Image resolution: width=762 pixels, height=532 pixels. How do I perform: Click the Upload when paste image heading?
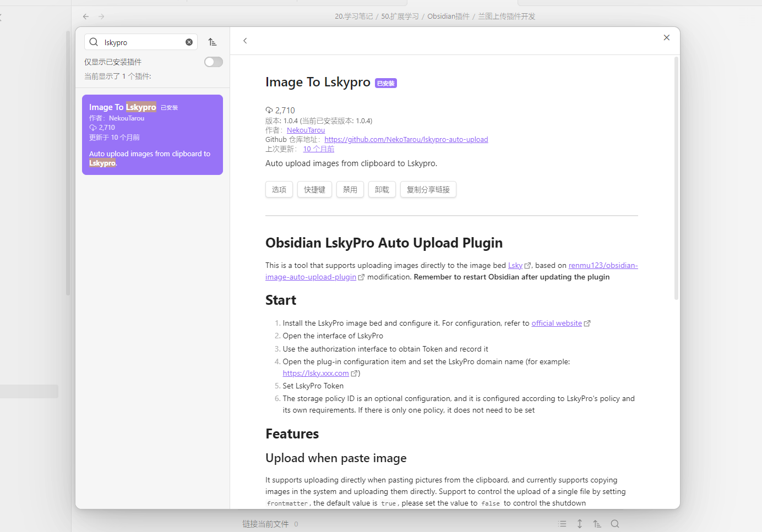[x=336, y=458]
